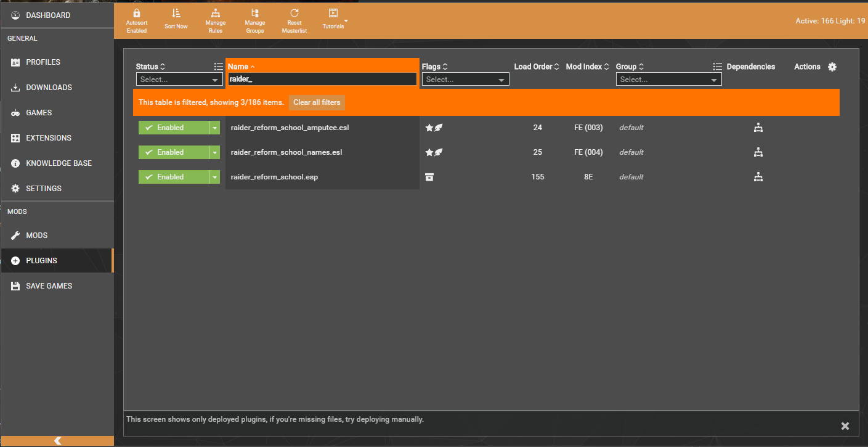
Task: Dismiss the deployed plugins notice
Action: coord(845,426)
